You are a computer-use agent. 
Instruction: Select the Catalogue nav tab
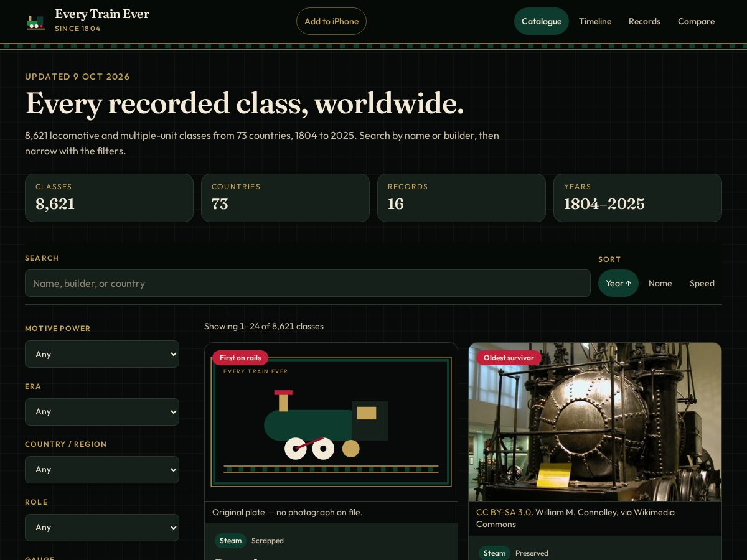[542, 21]
